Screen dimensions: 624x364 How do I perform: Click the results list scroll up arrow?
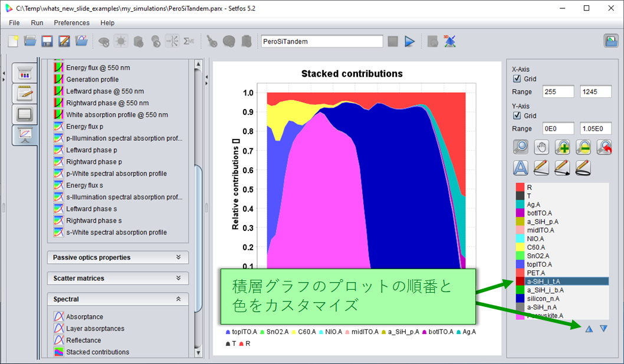pyautogui.click(x=198, y=64)
